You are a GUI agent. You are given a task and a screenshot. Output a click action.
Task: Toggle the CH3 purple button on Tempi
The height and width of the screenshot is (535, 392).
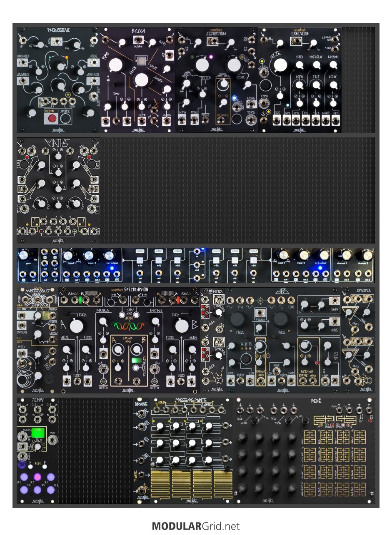[x=51, y=477]
